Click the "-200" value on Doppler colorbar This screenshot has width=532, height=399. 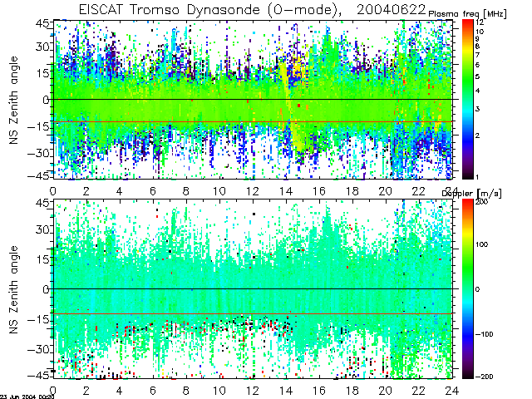pos(483,377)
